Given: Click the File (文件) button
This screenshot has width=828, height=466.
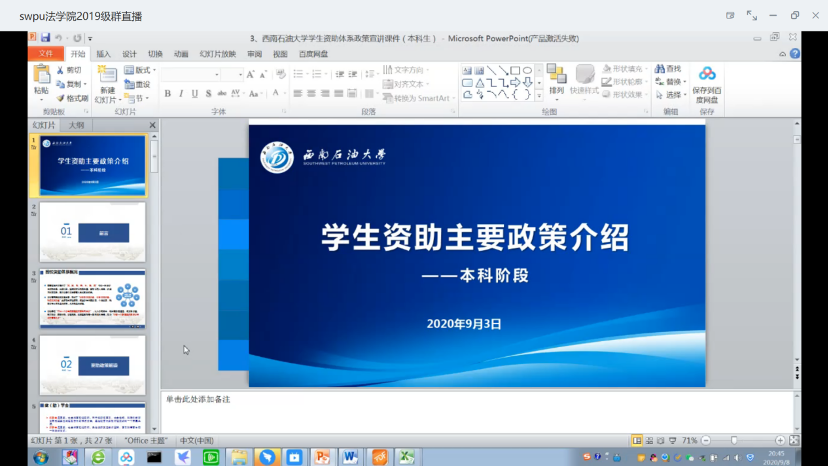Looking at the screenshot, I should click(x=44, y=54).
